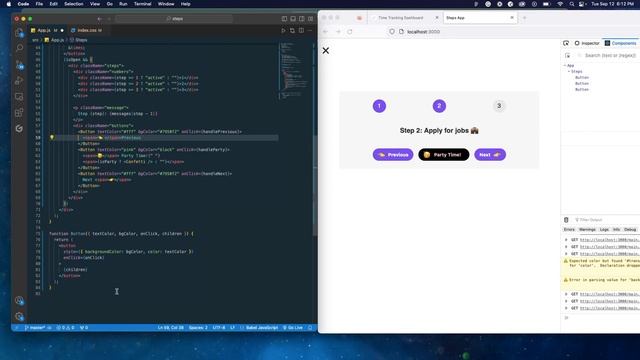This screenshot has height=360, width=640.
Task: Click the lightbulb code action icon on line 59
Action: 52,138
